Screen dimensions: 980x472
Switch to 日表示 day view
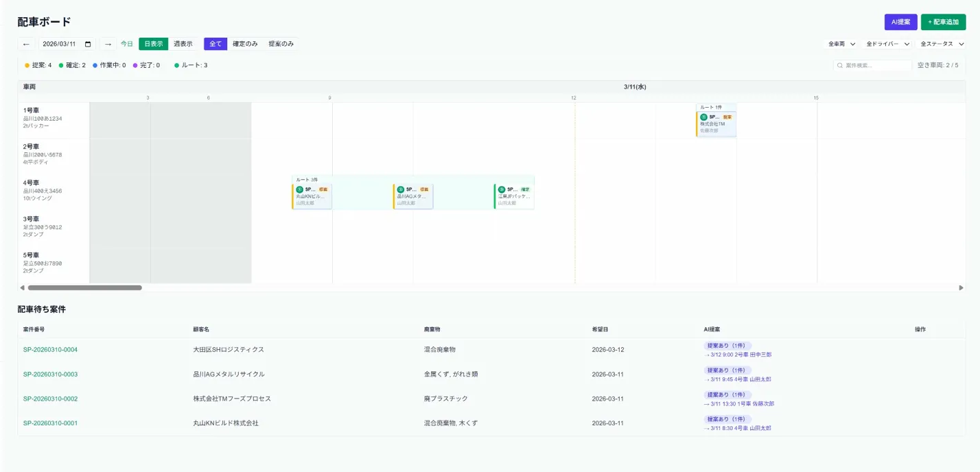(153, 44)
